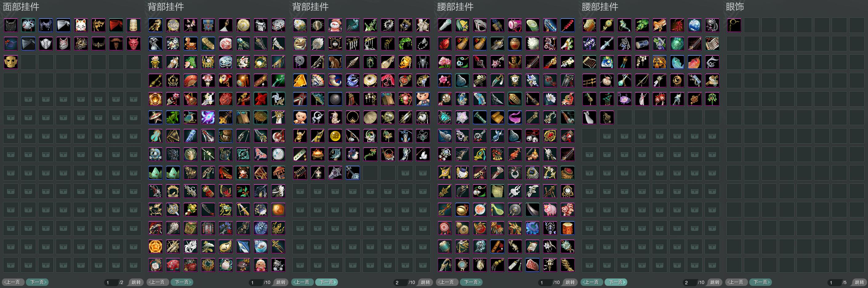Screen dimensions: 868x288
Task: Select the monocle in the 眼饰 panel
Action: click(734, 25)
